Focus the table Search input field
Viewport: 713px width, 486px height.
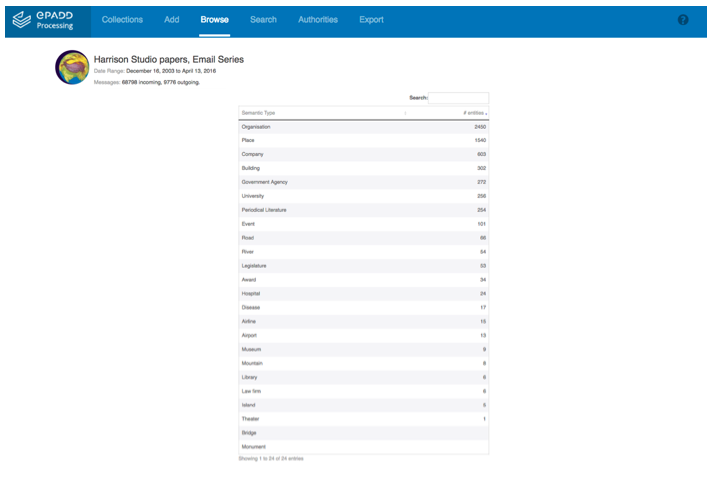[x=458, y=98]
